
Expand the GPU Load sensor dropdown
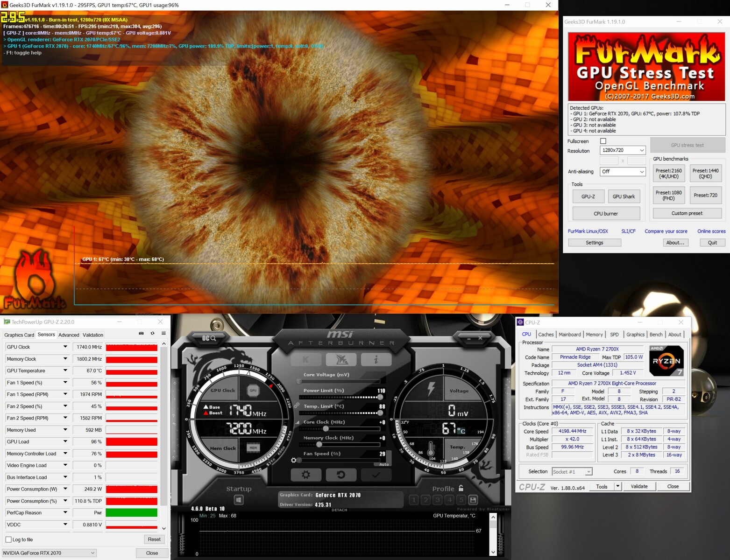click(65, 441)
